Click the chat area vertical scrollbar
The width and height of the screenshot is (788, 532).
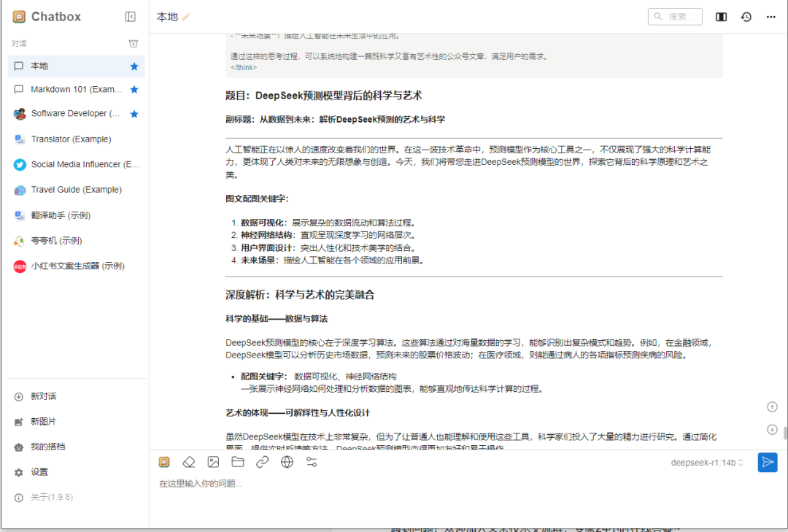coord(785,433)
